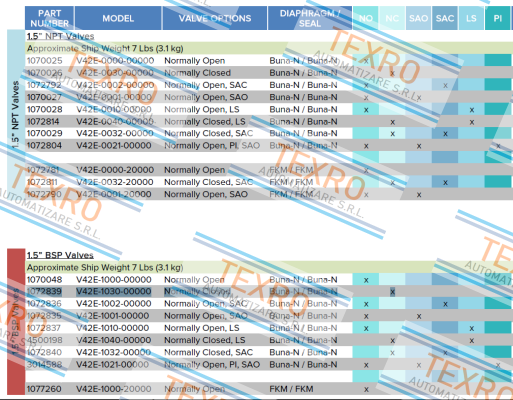Screen dimensions: 513x400
Task: Select part number 1072814
Action: click(x=43, y=121)
